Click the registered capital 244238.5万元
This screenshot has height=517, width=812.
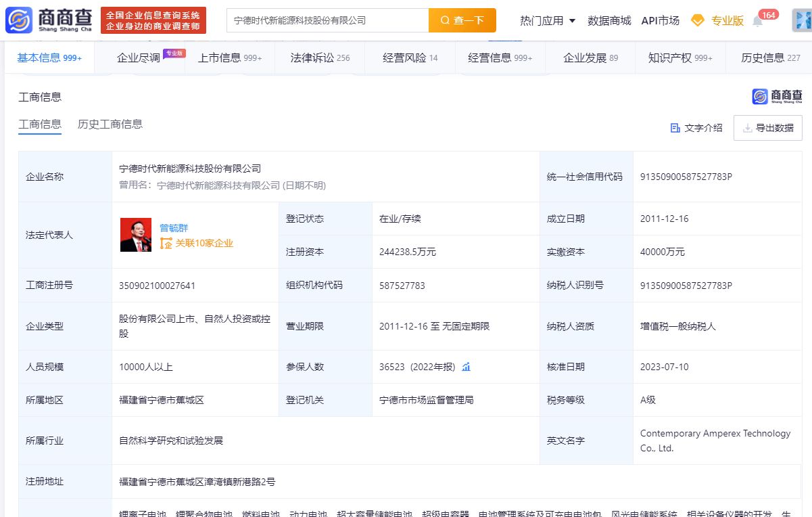pyautogui.click(x=408, y=252)
